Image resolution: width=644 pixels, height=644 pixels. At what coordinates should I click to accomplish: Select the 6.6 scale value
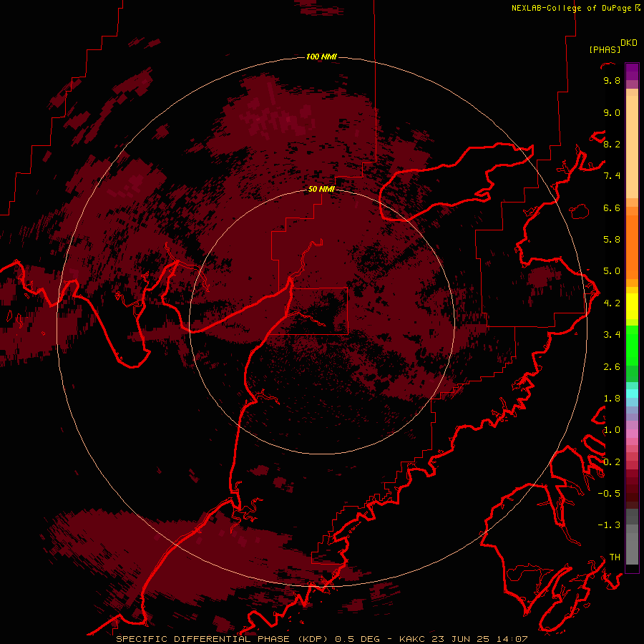coord(612,208)
